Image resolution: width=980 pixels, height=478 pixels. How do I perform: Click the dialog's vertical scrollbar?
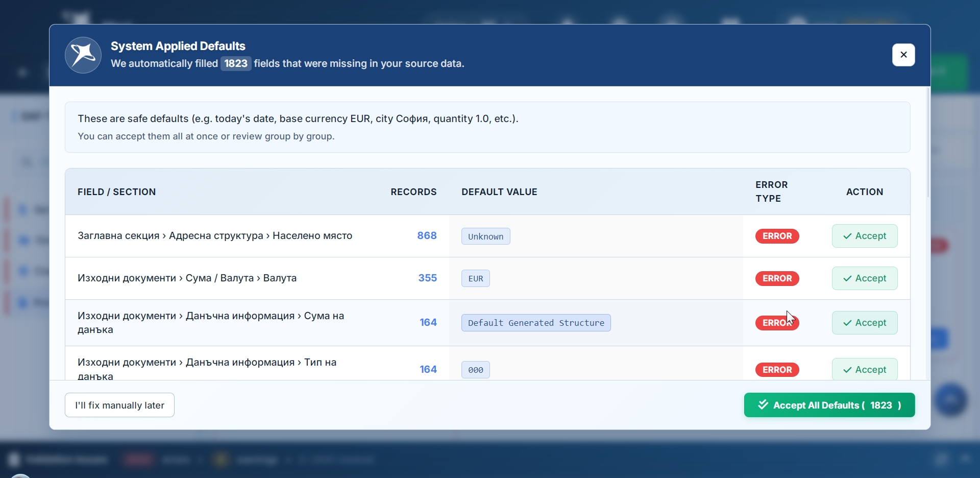pos(928,143)
